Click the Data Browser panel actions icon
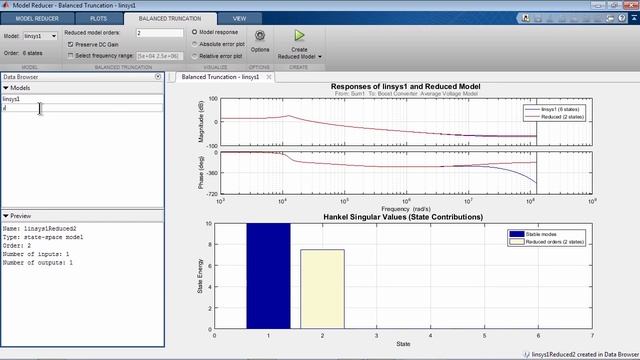The width and height of the screenshot is (640, 360). [158, 77]
